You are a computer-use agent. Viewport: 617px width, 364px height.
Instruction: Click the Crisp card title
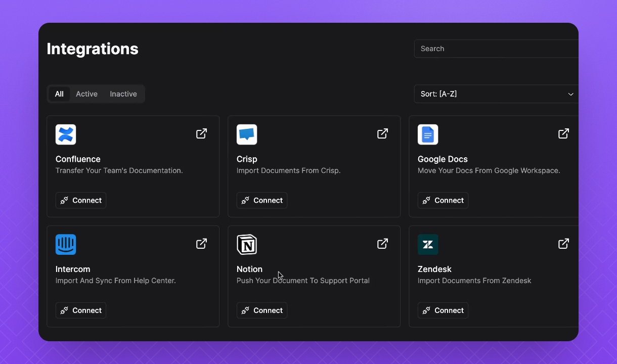coord(247,159)
